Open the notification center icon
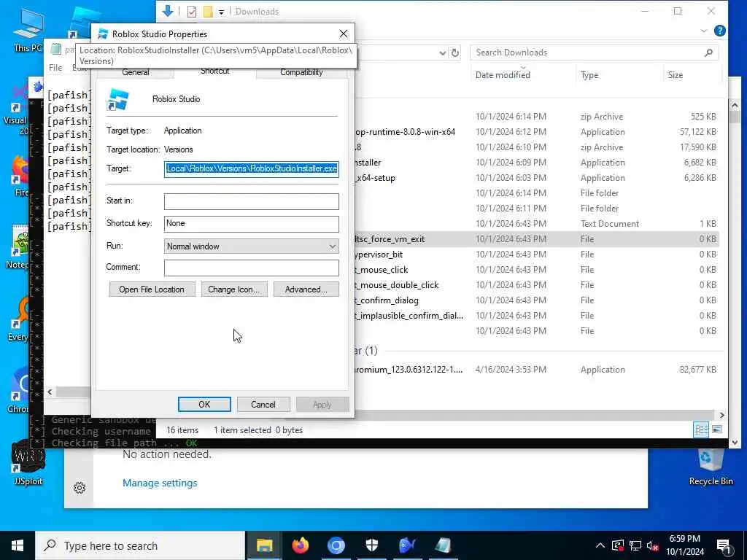Viewport: 747px width, 560px height. [724, 545]
